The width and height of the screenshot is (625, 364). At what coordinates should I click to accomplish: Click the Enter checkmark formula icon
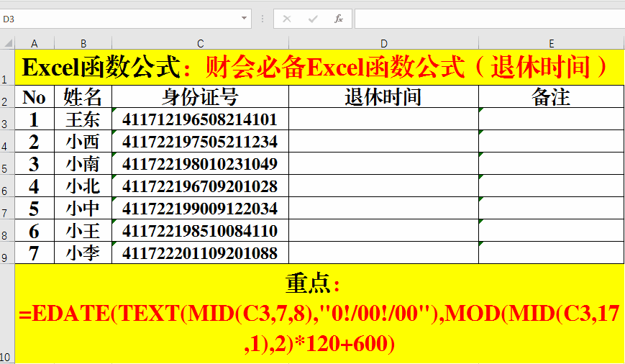(313, 19)
